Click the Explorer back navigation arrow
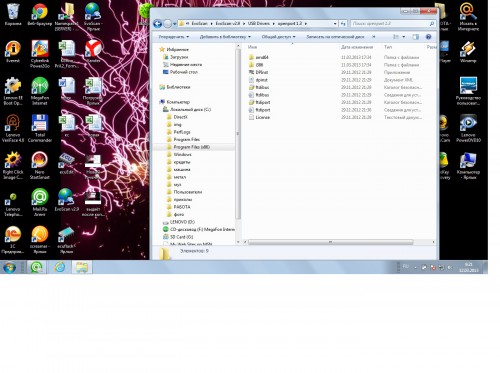The height and width of the screenshot is (373, 500). pyautogui.click(x=158, y=24)
